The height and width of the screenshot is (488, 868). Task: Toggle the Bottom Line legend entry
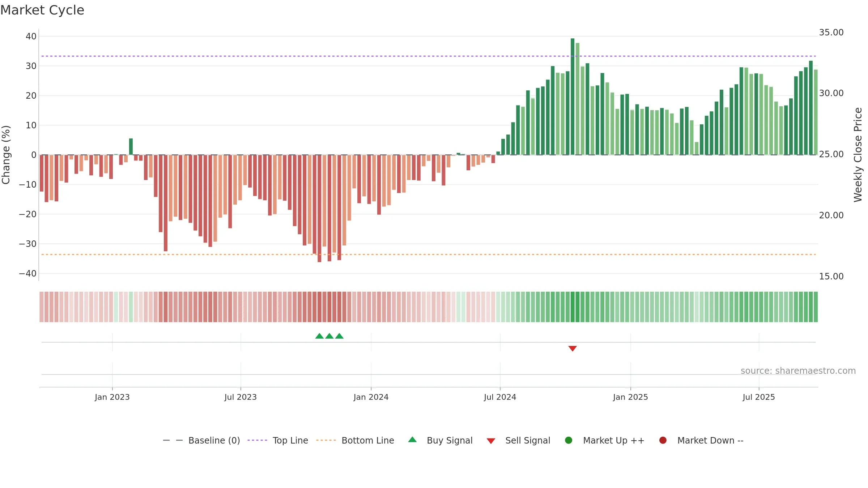point(355,440)
